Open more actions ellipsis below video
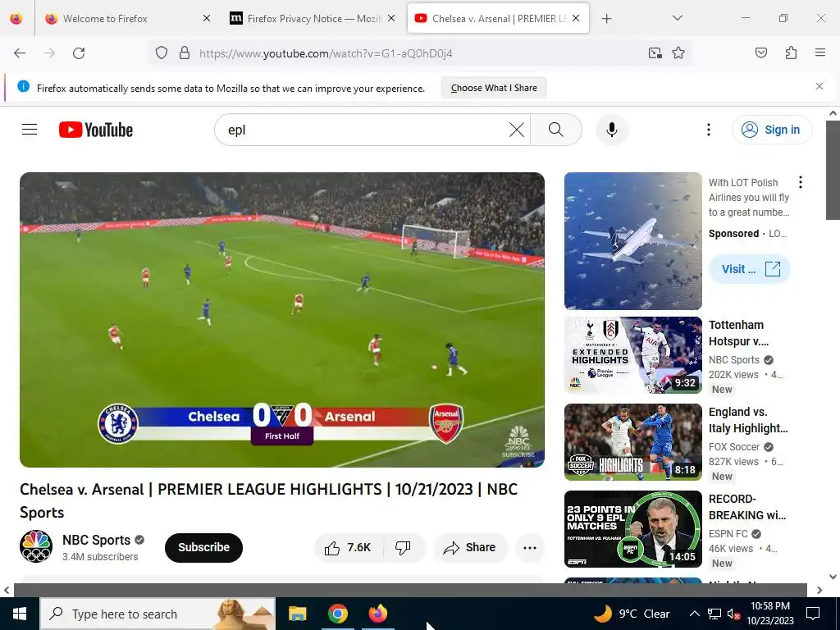Image resolution: width=840 pixels, height=630 pixels. tap(529, 547)
